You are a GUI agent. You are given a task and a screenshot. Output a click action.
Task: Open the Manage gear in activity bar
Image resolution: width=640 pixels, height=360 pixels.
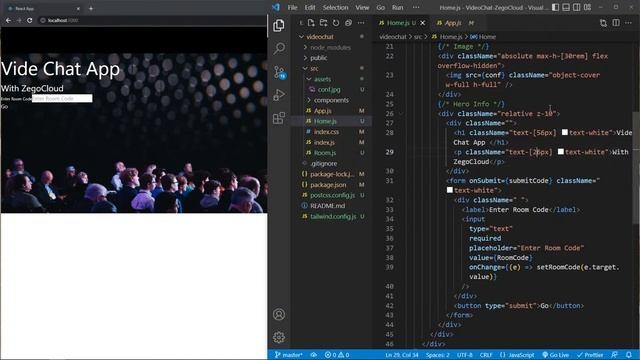[279, 337]
